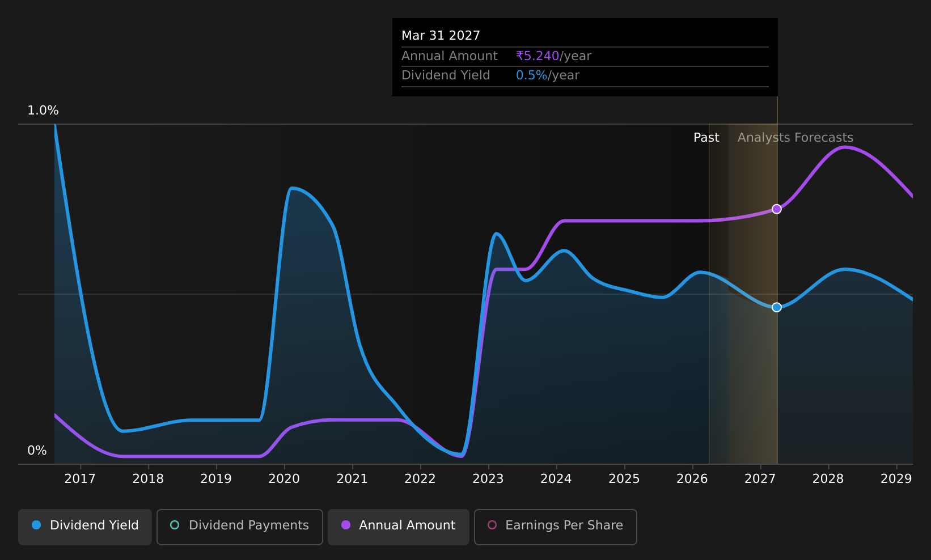Click the 2024 x-axis label
Screen dimensions: 931x560
(556, 479)
